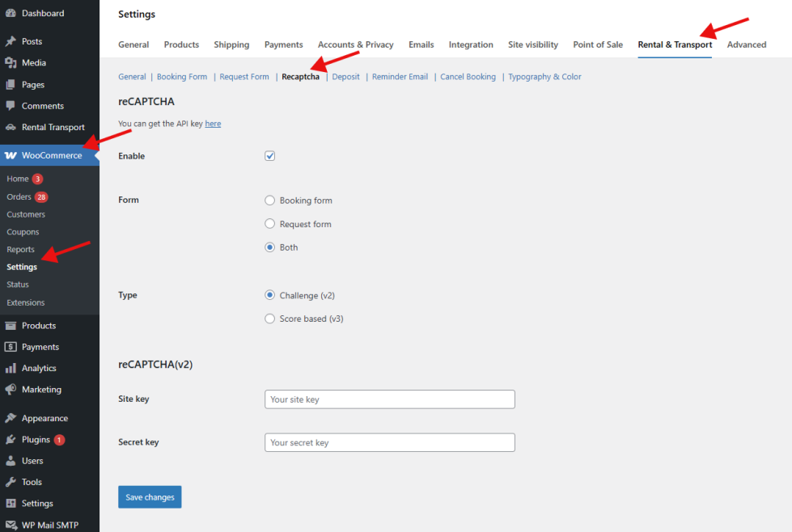Switch to the Shipping settings tab
The height and width of the screenshot is (532, 792).
(231, 45)
